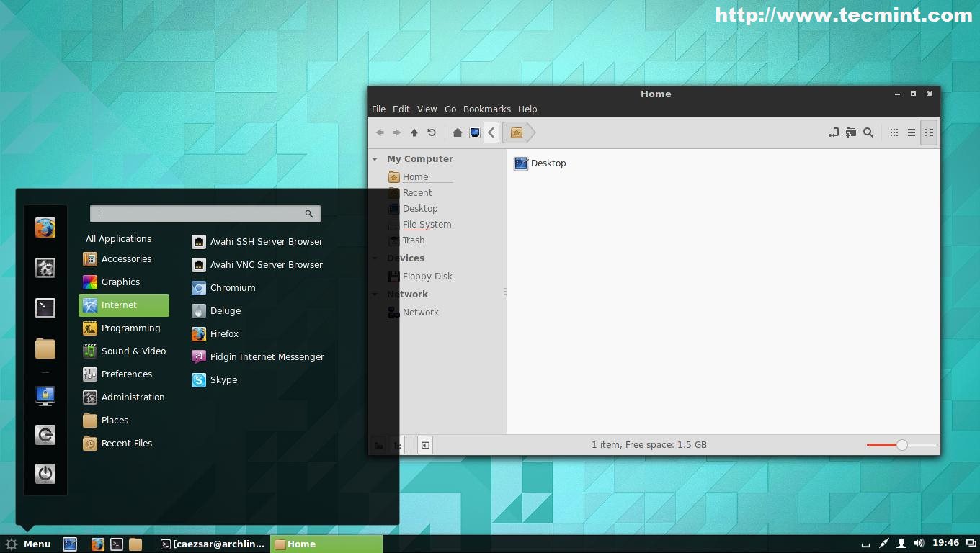This screenshot has width=980, height=553.
Task: Go up to the parent folder
Action: tap(414, 132)
